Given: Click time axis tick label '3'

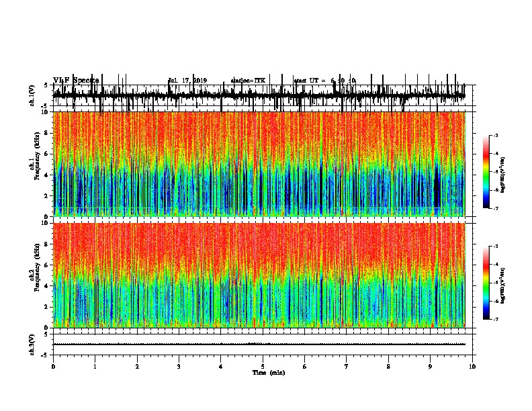Looking at the screenshot, I should [179, 367].
